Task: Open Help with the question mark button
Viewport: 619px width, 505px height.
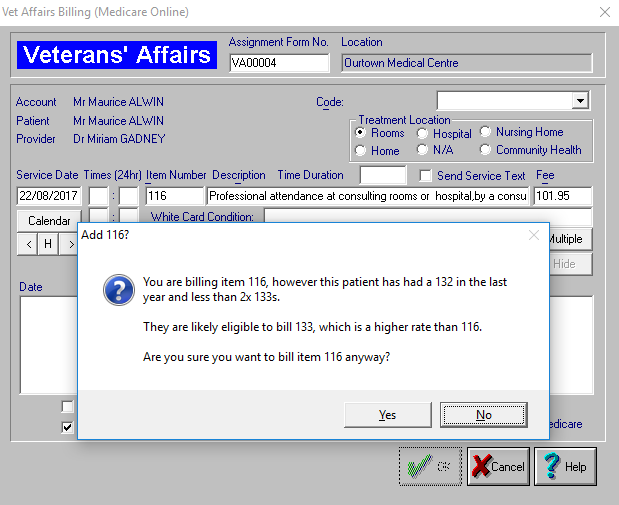Action: (565, 467)
